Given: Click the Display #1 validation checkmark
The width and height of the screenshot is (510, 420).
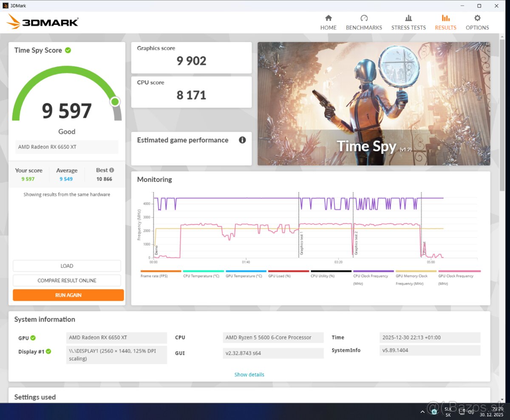Looking at the screenshot, I should pos(48,352).
